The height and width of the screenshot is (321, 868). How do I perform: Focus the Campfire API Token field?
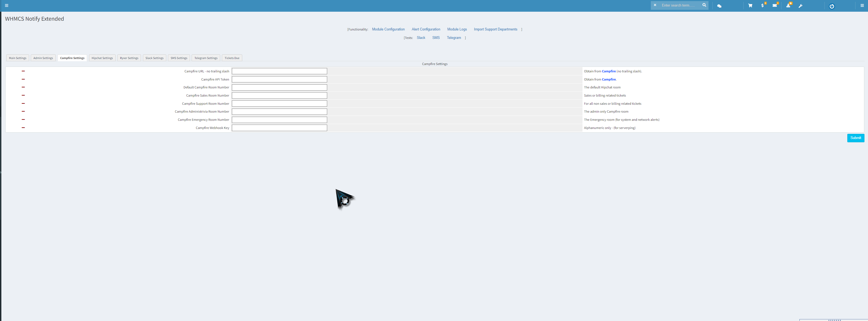coord(279,79)
